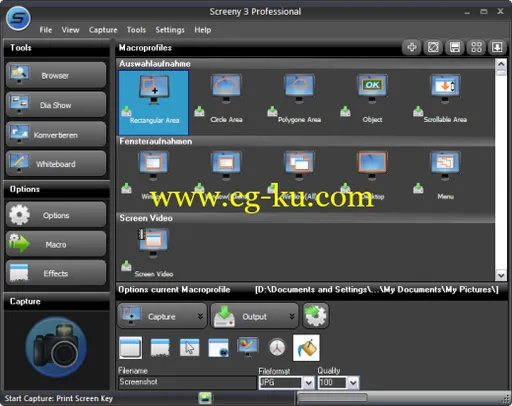The height and width of the screenshot is (406, 512).
Task: Click the status bar progress bar
Action: 332,397
